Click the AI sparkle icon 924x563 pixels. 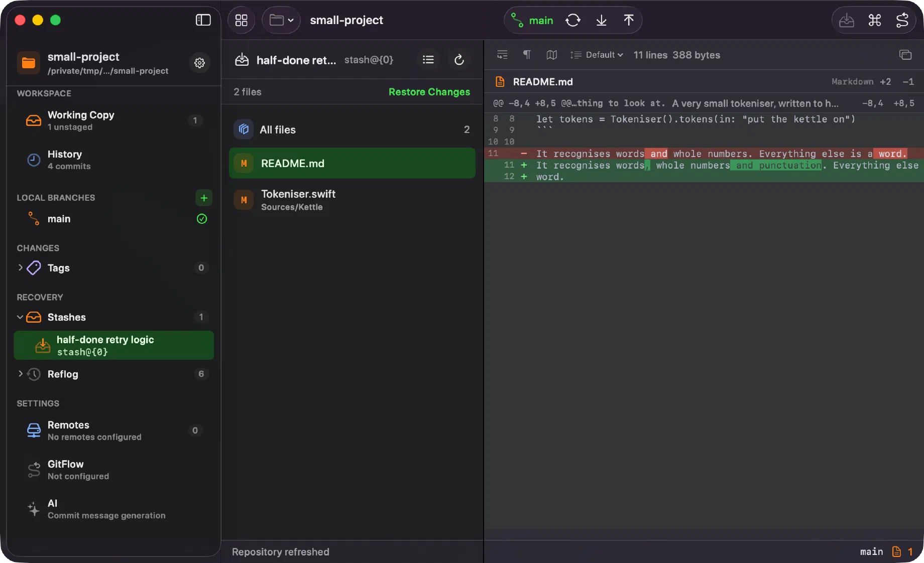(x=34, y=509)
